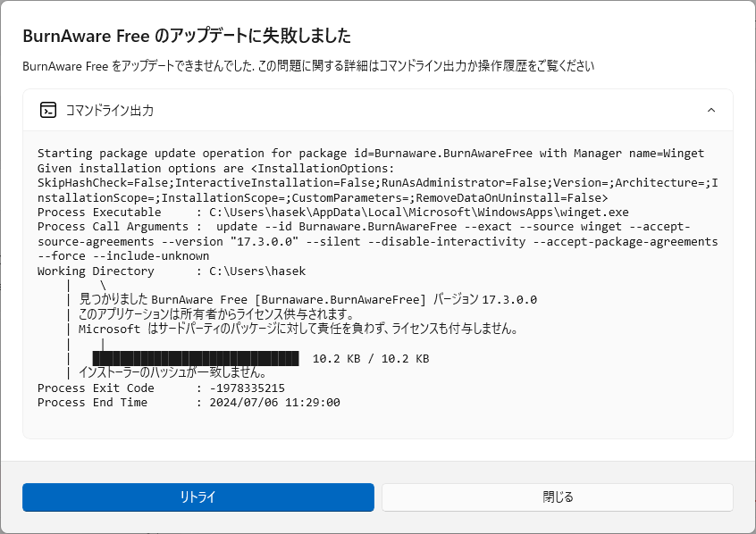Click the 'Process Call Arguments' line
This screenshot has width=756, height=534.
pos(364,227)
